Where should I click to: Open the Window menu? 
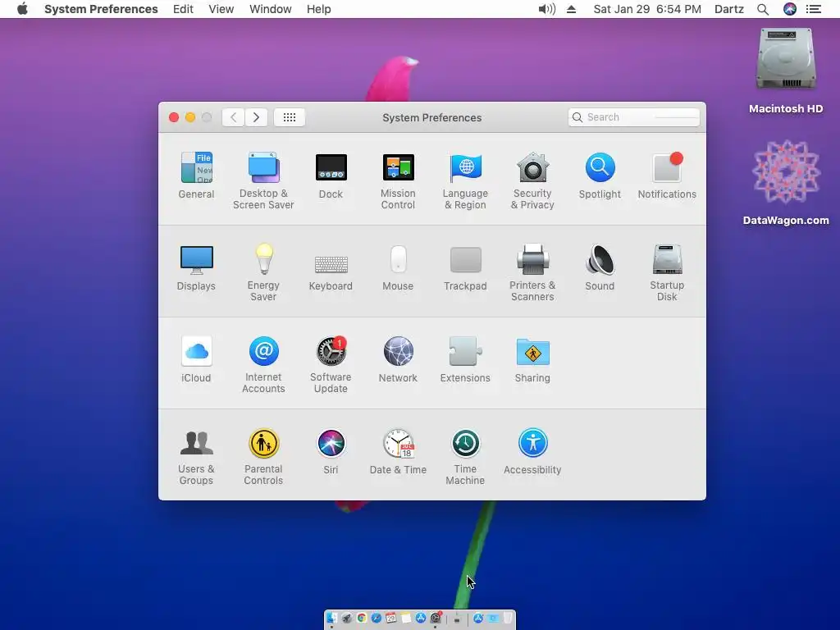tap(271, 9)
